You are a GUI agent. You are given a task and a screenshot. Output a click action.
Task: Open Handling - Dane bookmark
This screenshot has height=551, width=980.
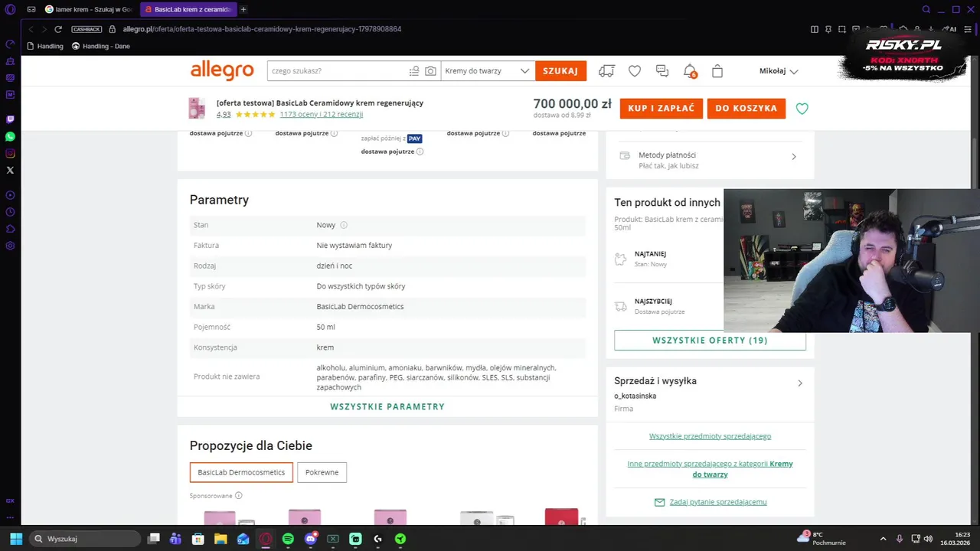tap(100, 46)
